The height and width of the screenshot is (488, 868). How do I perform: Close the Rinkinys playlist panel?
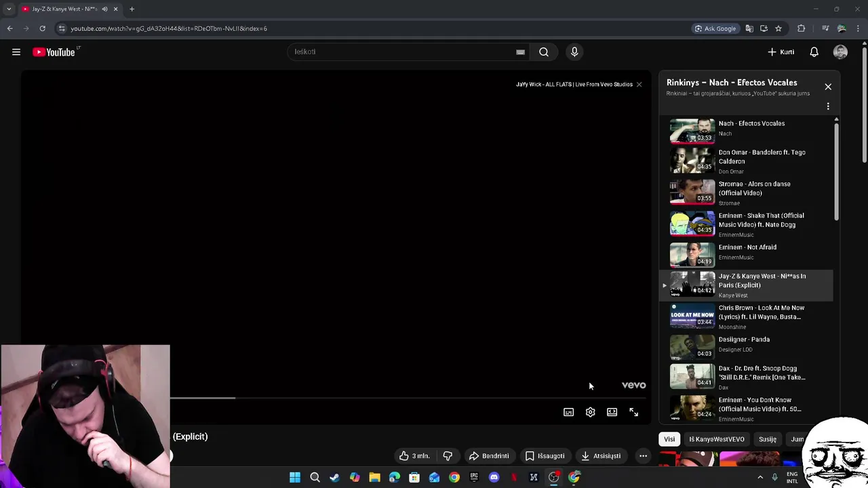(x=828, y=87)
